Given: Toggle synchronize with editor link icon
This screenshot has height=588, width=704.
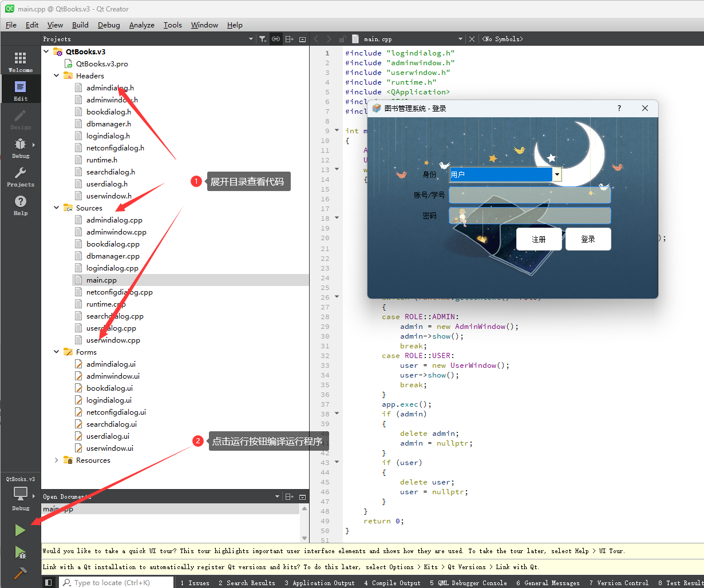Looking at the screenshot, I should click(x=276, y=39).
